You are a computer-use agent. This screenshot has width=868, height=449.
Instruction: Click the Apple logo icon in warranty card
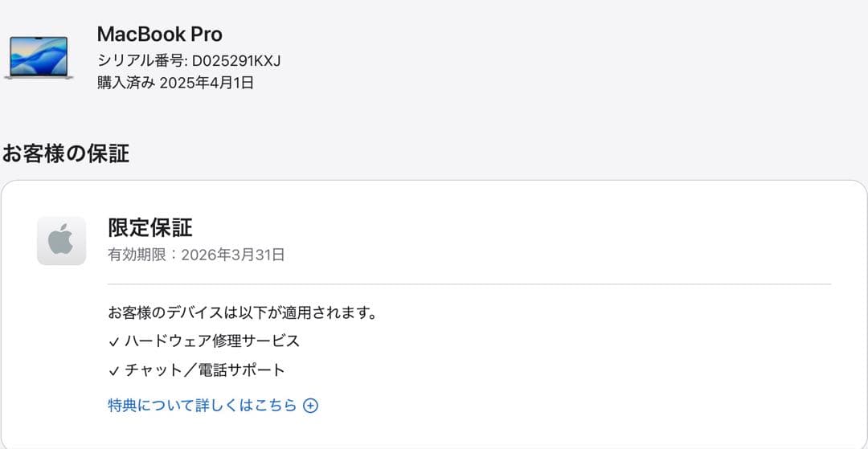(x=61, y=240)
